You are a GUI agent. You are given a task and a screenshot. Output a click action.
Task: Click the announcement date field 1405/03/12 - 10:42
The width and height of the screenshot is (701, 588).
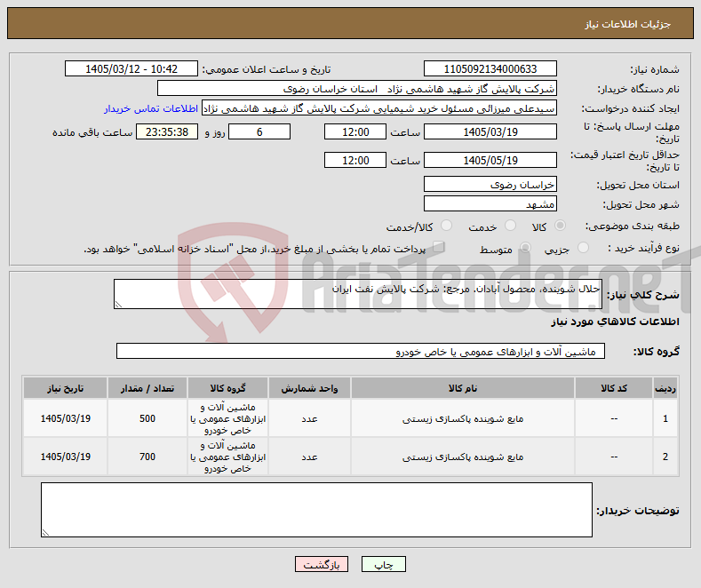click(x=131, y=68)
